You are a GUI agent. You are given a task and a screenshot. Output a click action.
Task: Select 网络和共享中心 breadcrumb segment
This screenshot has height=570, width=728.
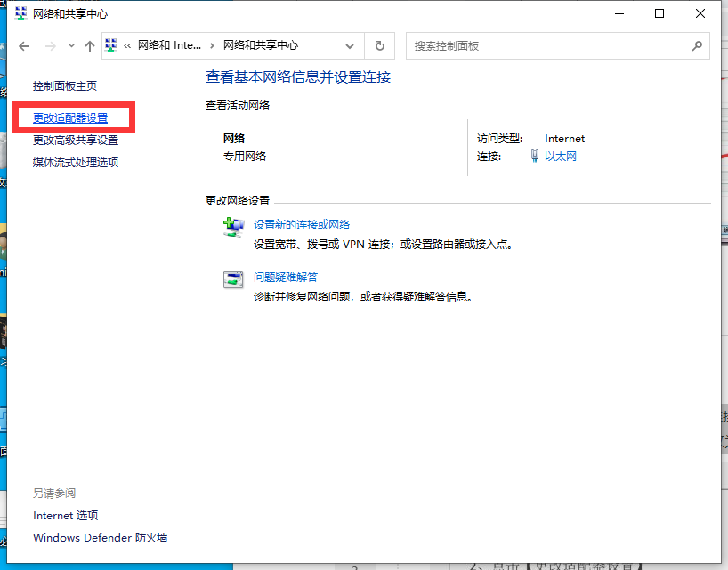[260, 46]
